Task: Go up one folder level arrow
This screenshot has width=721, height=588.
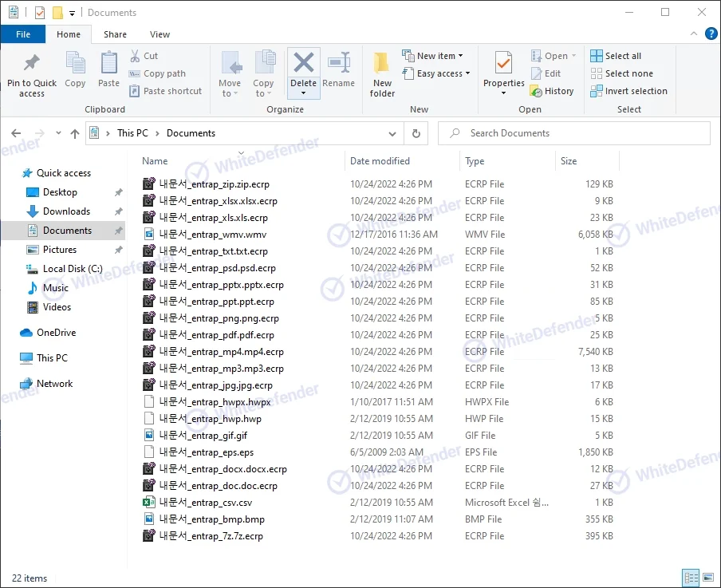Action: [x=75, y=134]
